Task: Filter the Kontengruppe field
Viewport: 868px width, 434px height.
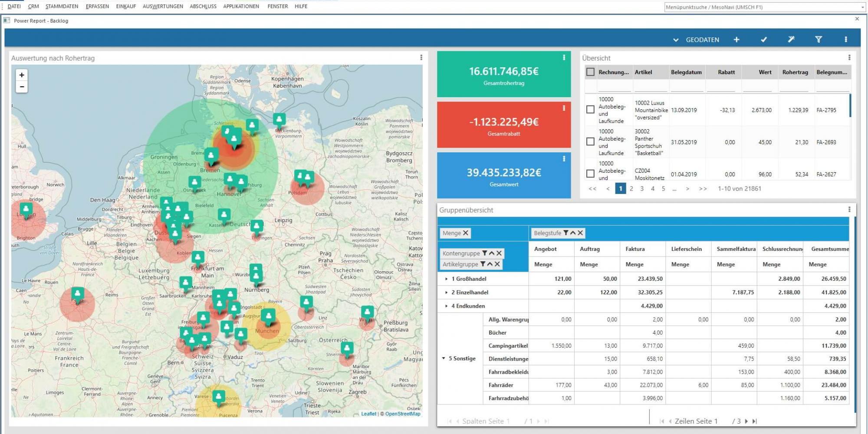Action: tap(485, 253)
